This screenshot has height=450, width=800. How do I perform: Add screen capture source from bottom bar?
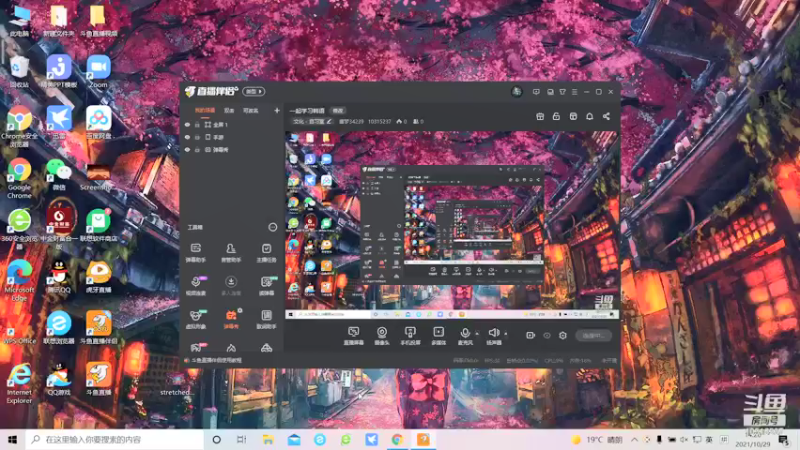point(353,336)
